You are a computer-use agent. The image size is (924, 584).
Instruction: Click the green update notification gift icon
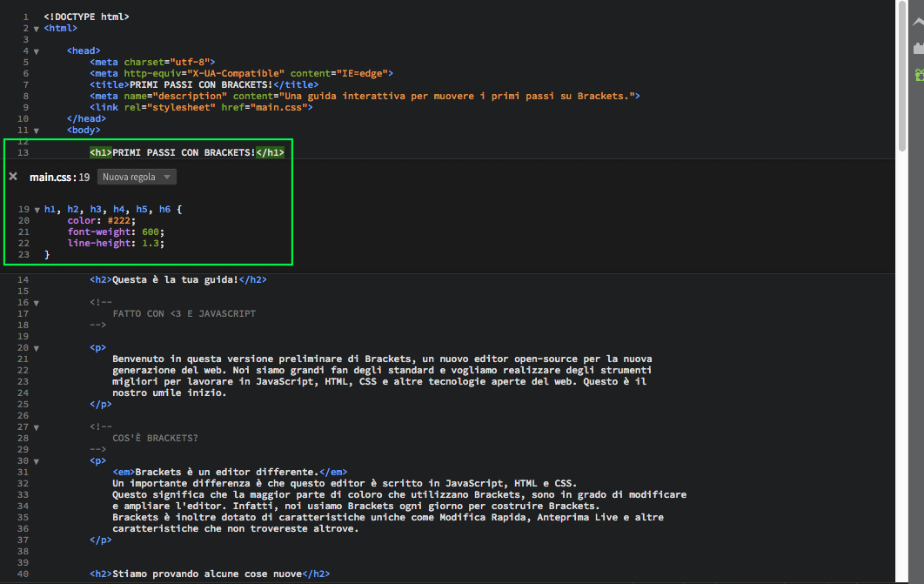click(x=918, y=76)
